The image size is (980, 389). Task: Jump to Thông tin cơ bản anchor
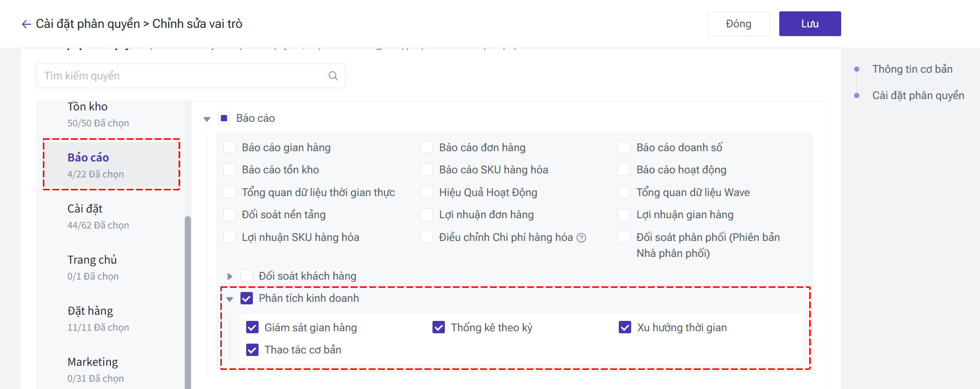(912, 69)
